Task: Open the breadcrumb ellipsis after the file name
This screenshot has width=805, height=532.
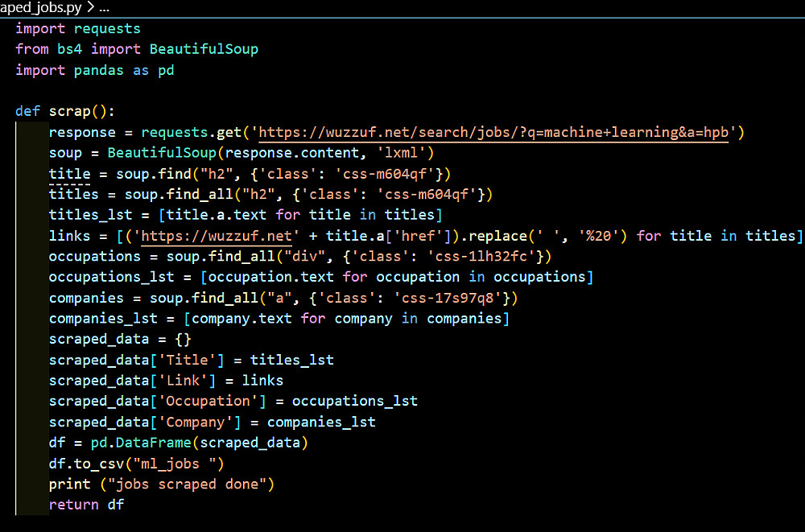Action: click(103, 7)
